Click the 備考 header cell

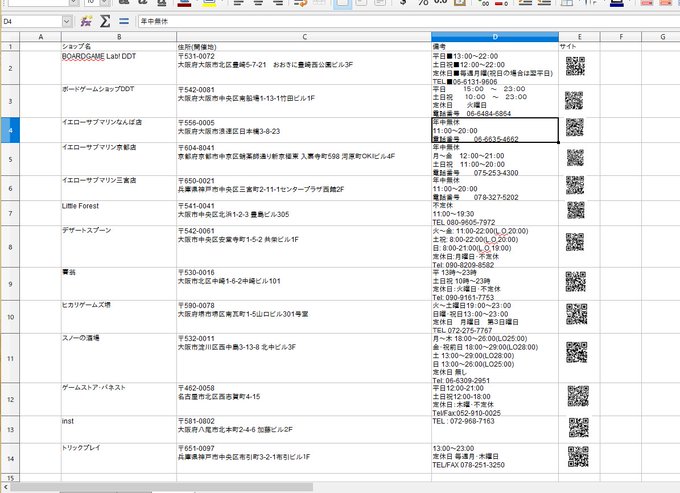(495, 46)
